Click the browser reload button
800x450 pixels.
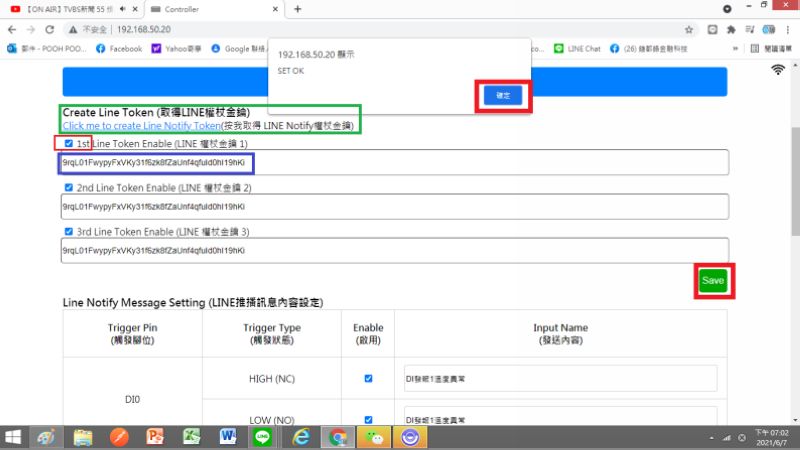click(47, 30)
